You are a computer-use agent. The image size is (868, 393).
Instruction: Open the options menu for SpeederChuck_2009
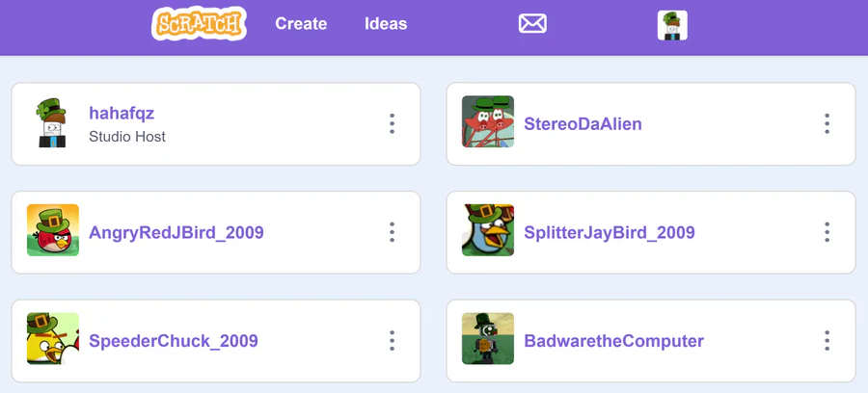pos(392,340)
